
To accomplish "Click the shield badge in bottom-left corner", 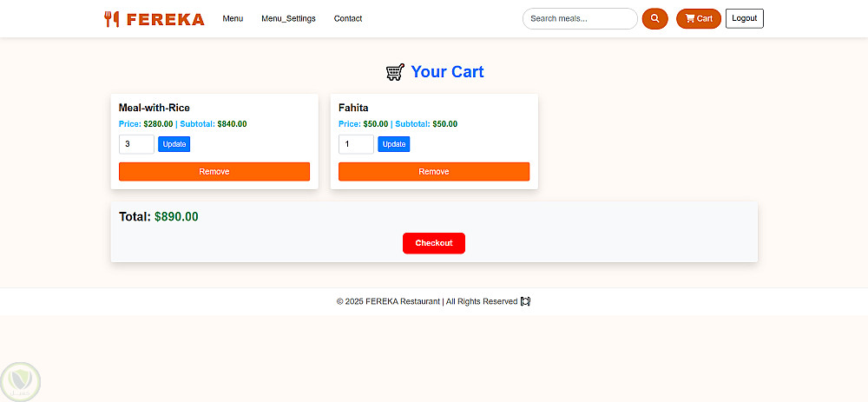I will 19,381.
